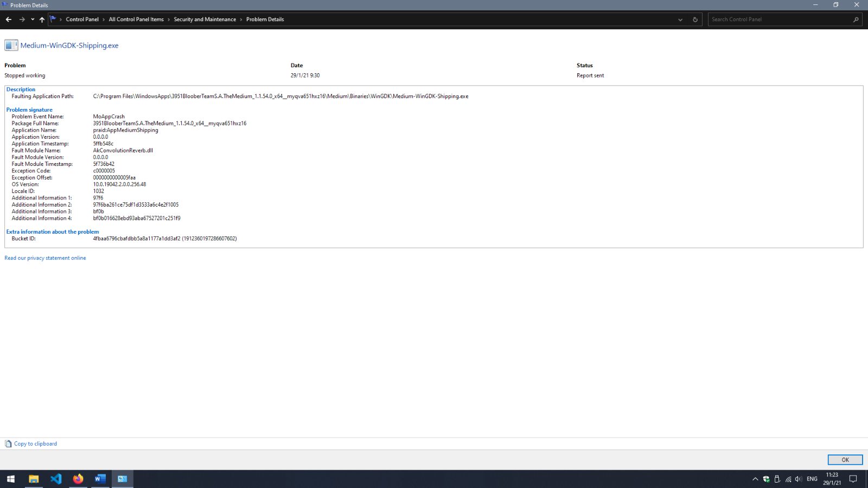Open the Windows Start menu

pos(11,479)
